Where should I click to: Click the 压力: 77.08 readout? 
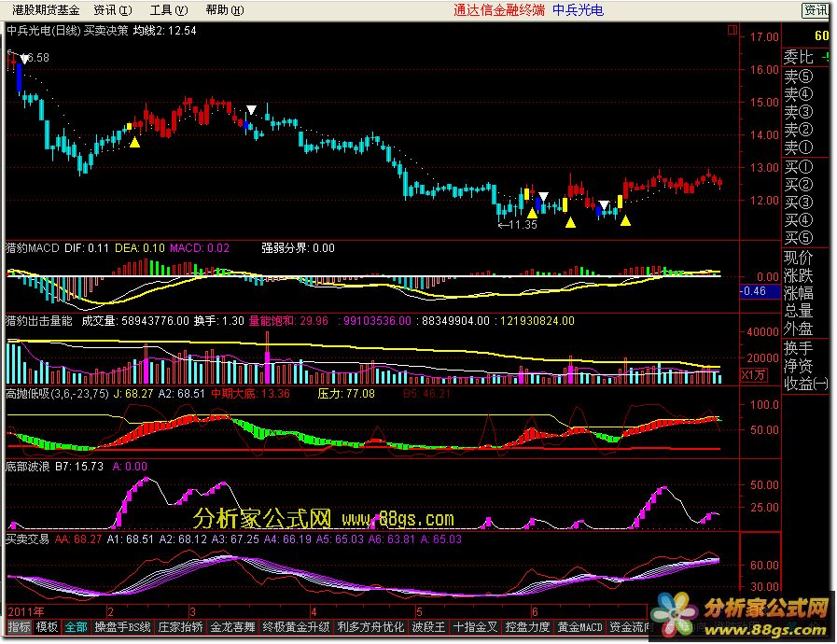coord(346,394)
